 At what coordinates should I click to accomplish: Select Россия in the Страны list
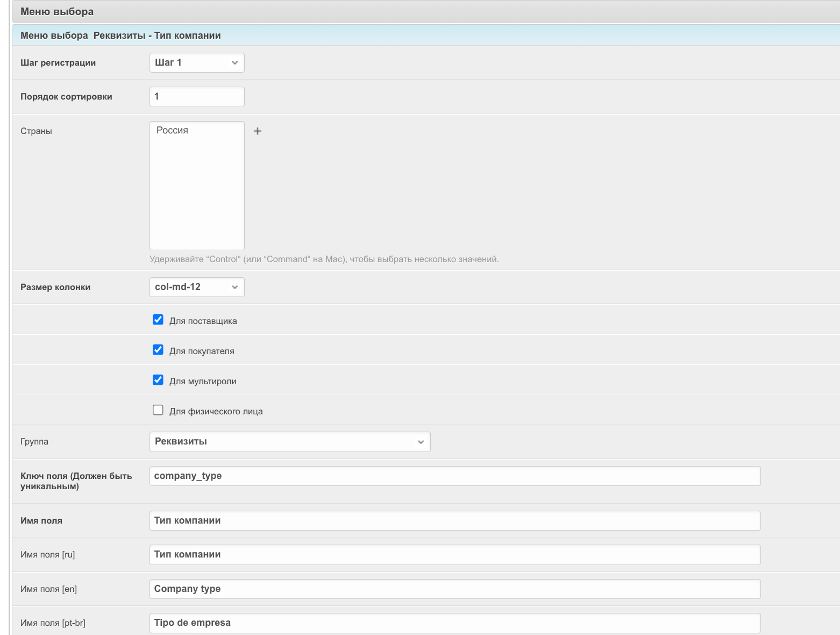pyautogui.click(x=173, y=130)
